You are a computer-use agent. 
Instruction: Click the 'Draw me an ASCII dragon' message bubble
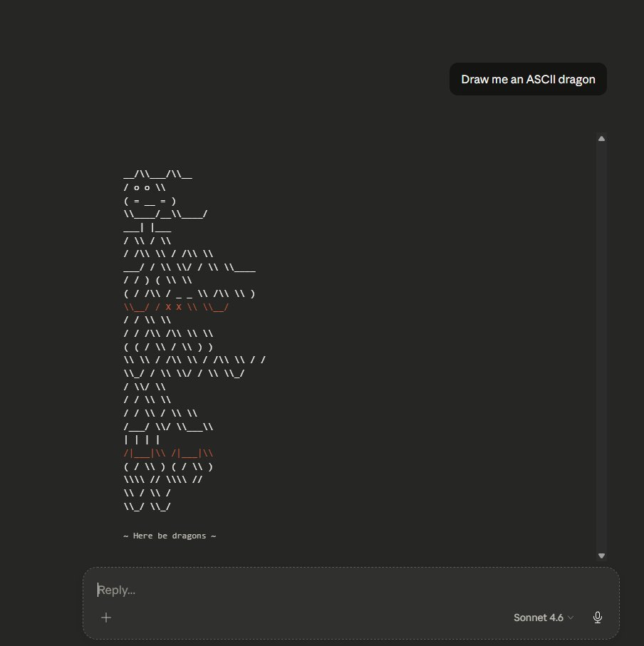click(528, 79)
